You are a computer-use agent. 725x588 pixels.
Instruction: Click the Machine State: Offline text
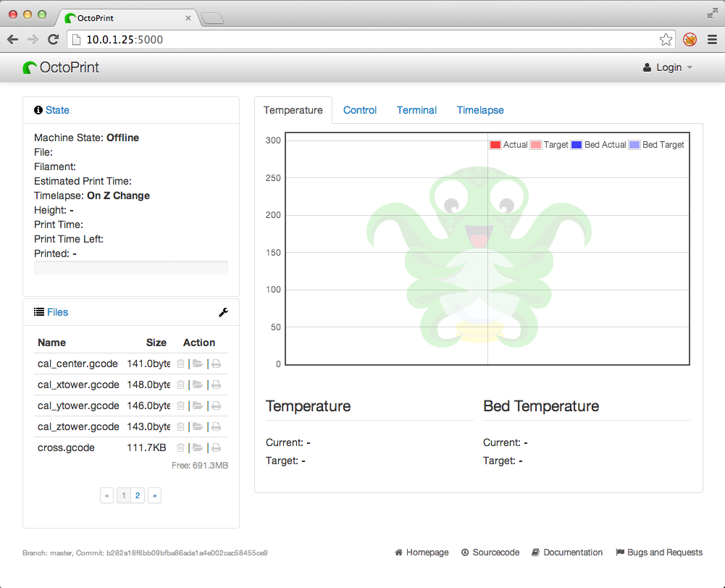tap(86, 138)
